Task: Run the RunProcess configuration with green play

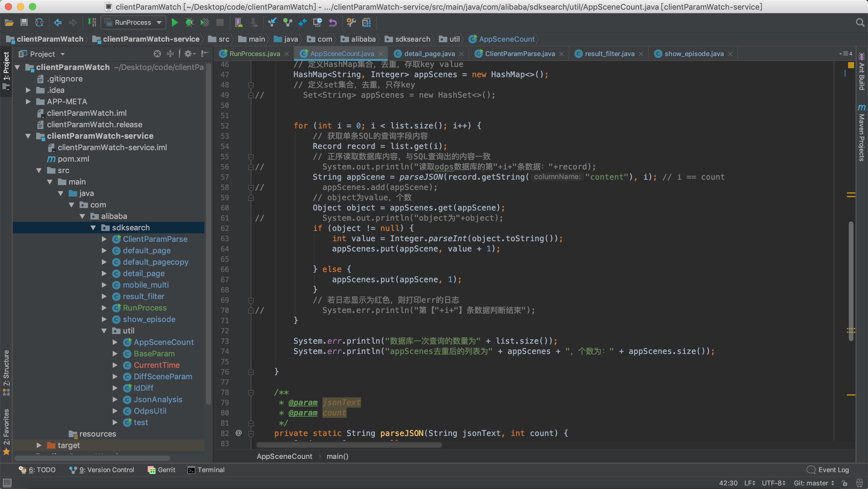Action: [175, 23]
